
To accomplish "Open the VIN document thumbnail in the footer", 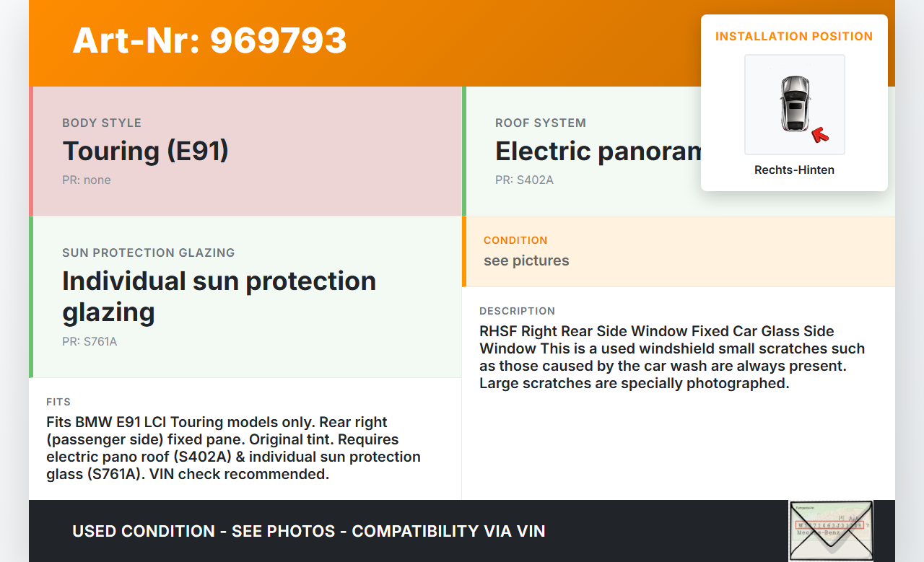I will pos(830,530).
